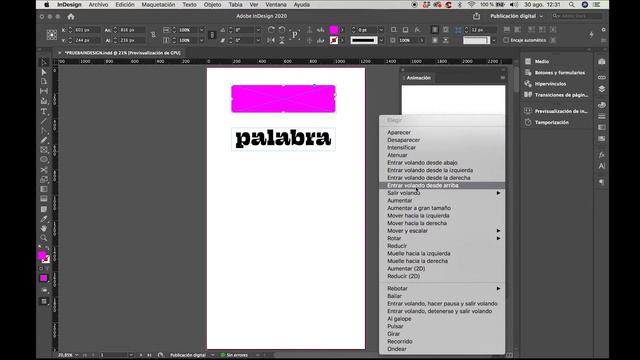Viewport: 640px width, 360px height.
Task: Select the magenta rectangle on the page
Action: (x=283, y=99)
